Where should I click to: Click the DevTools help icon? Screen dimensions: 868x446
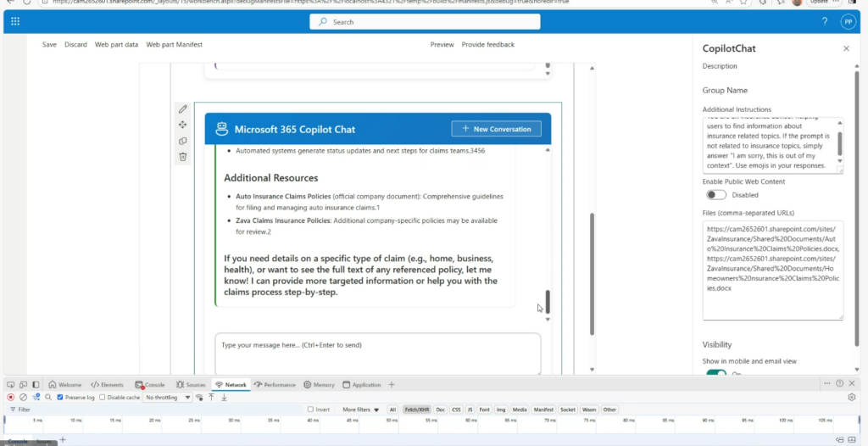click(x=840, y=383)
